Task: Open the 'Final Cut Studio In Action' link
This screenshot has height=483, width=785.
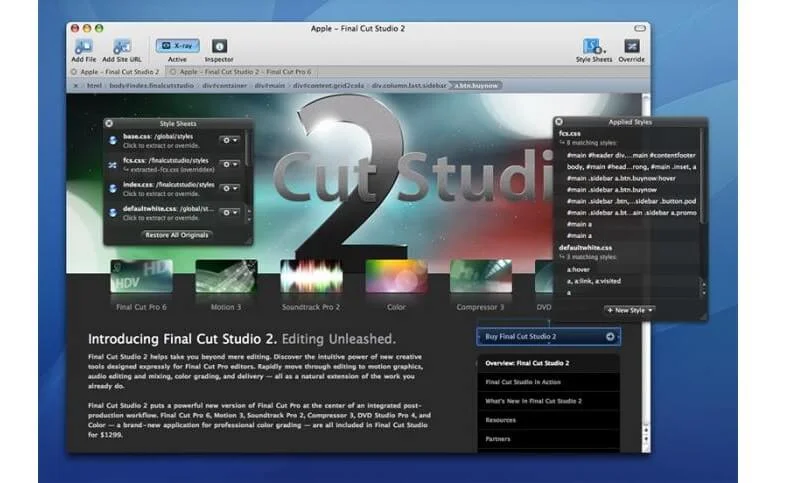Action: [548, 382]
